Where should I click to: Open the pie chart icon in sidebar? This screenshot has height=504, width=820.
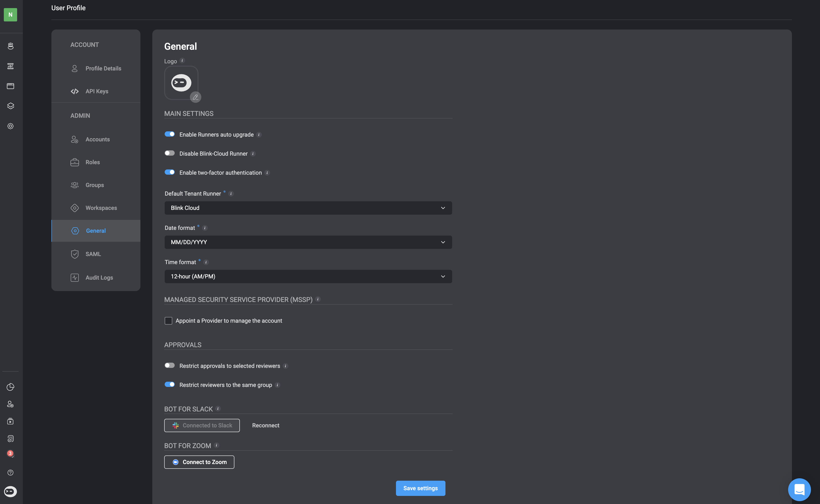pos(10,387)
